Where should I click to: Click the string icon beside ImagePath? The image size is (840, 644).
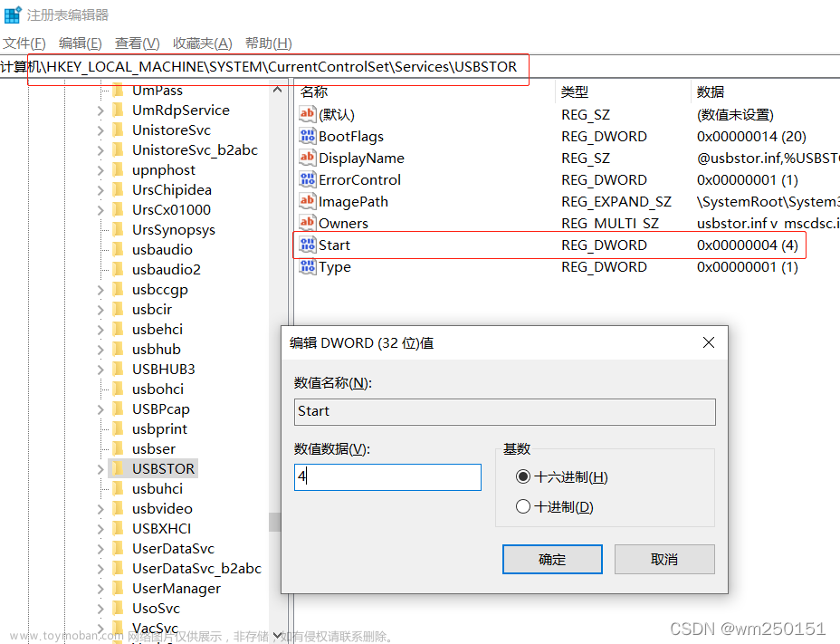click(x=308, y=201)
